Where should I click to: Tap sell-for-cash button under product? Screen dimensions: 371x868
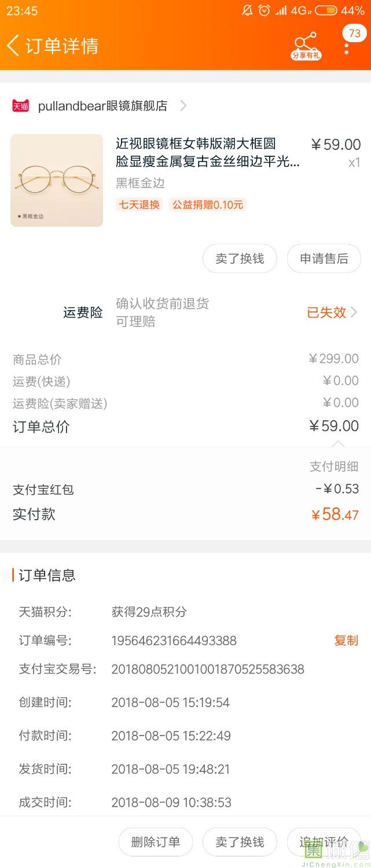[x=240, y=259]
